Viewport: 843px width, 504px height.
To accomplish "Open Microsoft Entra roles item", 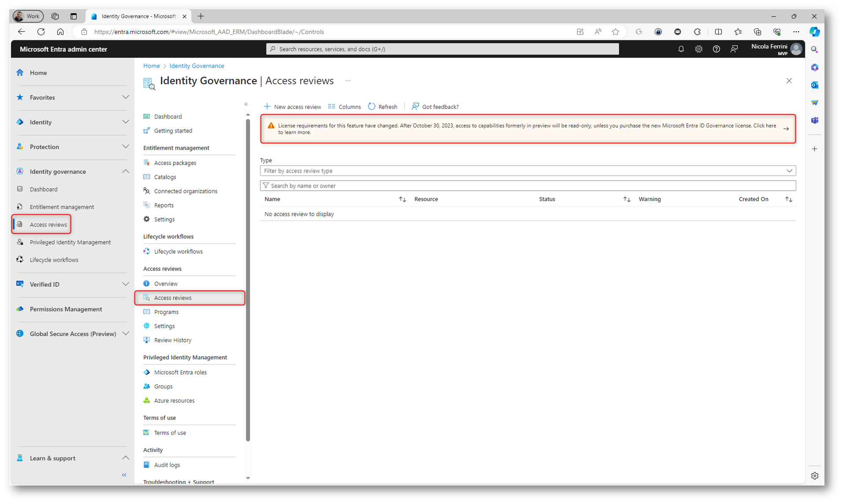I will (x=180, y=372).
